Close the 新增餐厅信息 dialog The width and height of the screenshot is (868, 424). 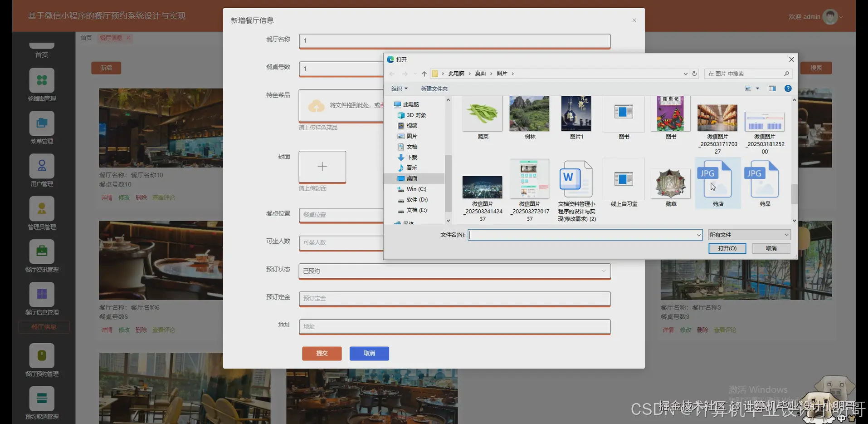coord(634,20)
